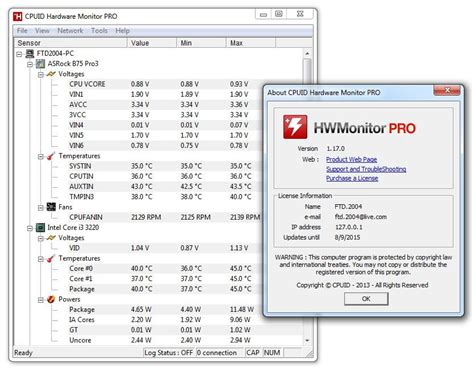
Task: Click the ftd.2004@live.com e-mail text
Action: point(361,217)
